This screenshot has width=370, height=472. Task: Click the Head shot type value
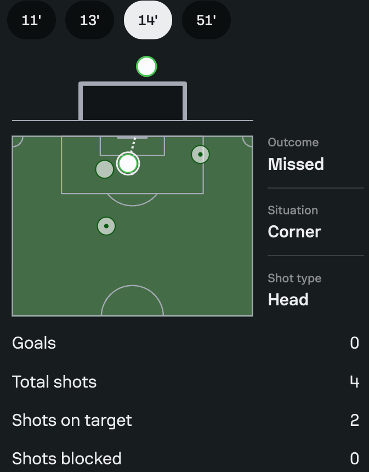(x=288, y=299)
